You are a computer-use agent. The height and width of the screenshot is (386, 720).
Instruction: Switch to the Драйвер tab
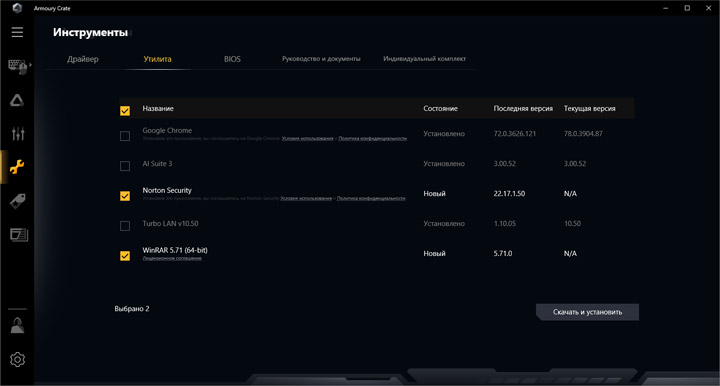coord(83,59)
